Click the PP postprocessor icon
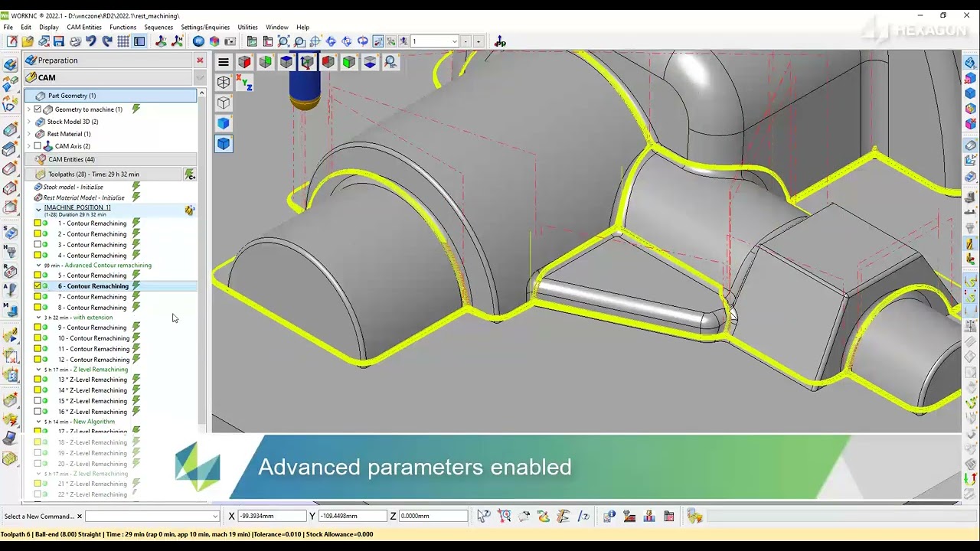The image size is (980, 551). 500,41
